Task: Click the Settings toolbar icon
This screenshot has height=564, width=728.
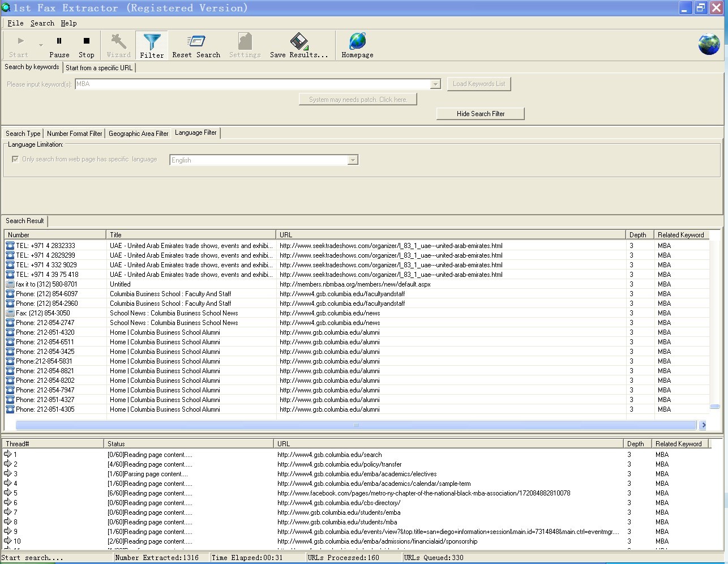Action: coord(245,41)
